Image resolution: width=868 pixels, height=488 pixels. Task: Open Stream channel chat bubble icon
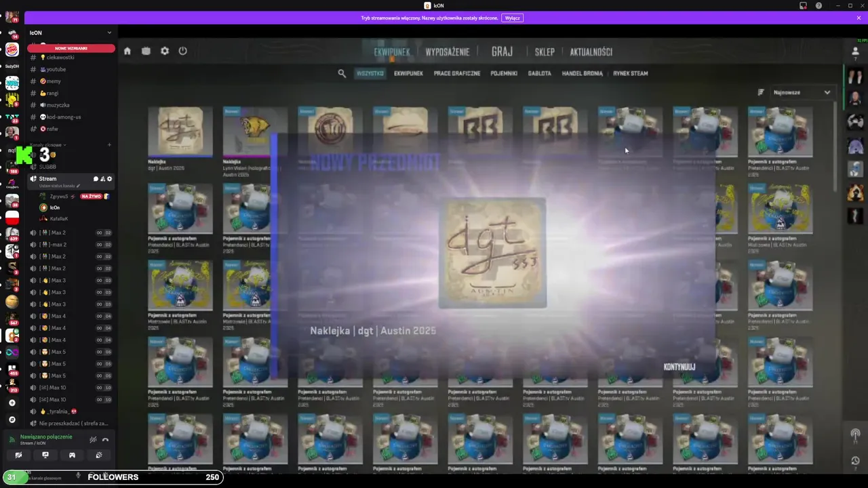pos(96,179)
